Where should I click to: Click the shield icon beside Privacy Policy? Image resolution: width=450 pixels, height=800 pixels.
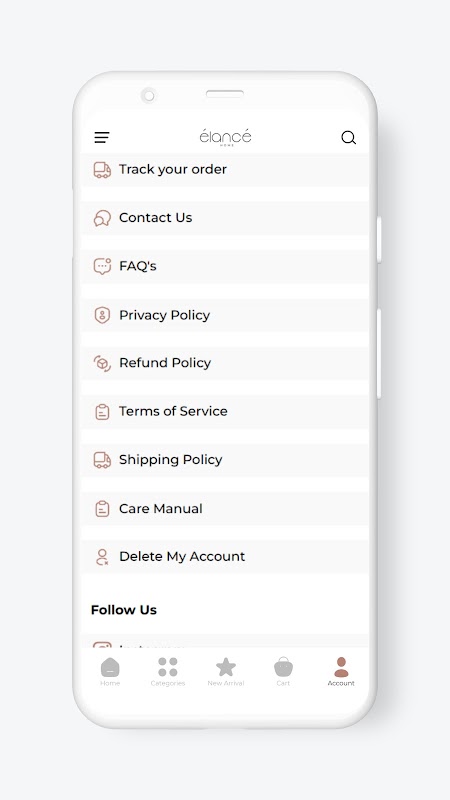[x=102, y=315]
